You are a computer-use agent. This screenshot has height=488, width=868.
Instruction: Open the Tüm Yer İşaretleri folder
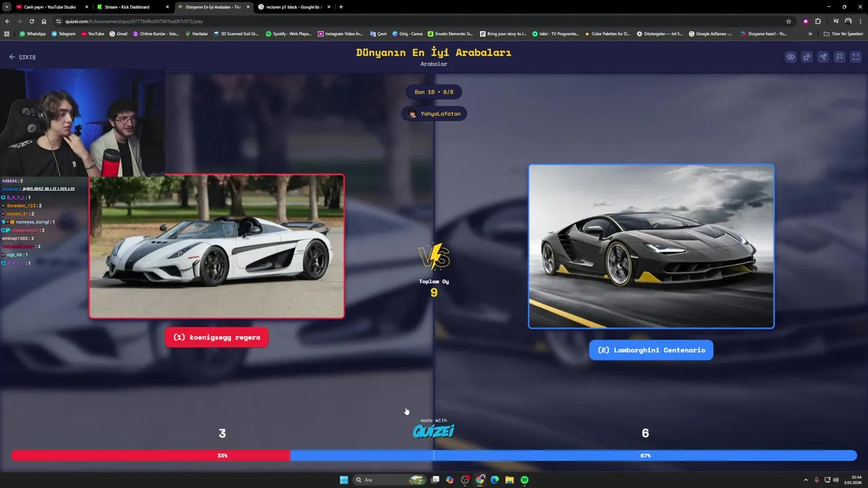coord(844,33)
